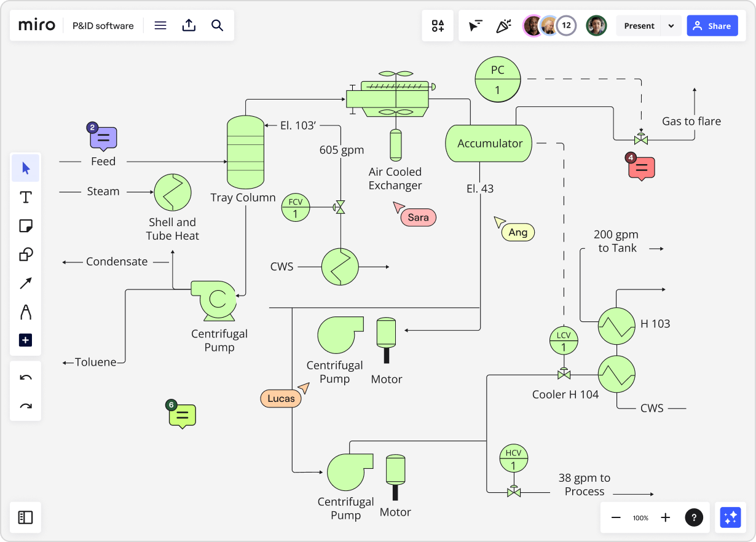Toggle the frames panel open
This screenshot has height=542, width=756.
[25, 517]
